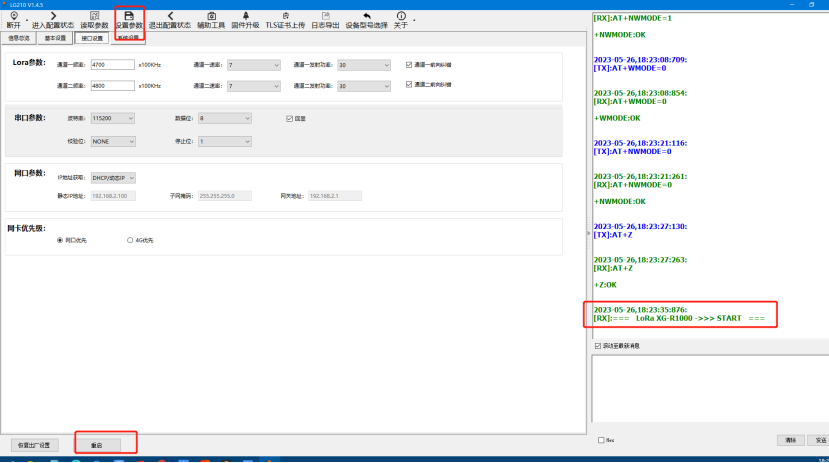
Task: Switch to the 基本设置 tab
Action: (54, 39)
